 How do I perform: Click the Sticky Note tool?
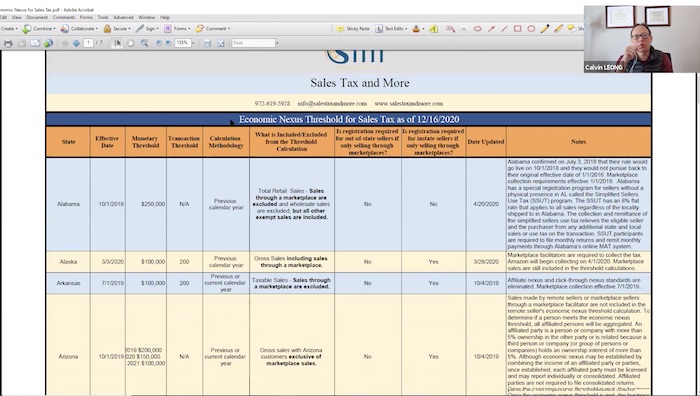353,29
